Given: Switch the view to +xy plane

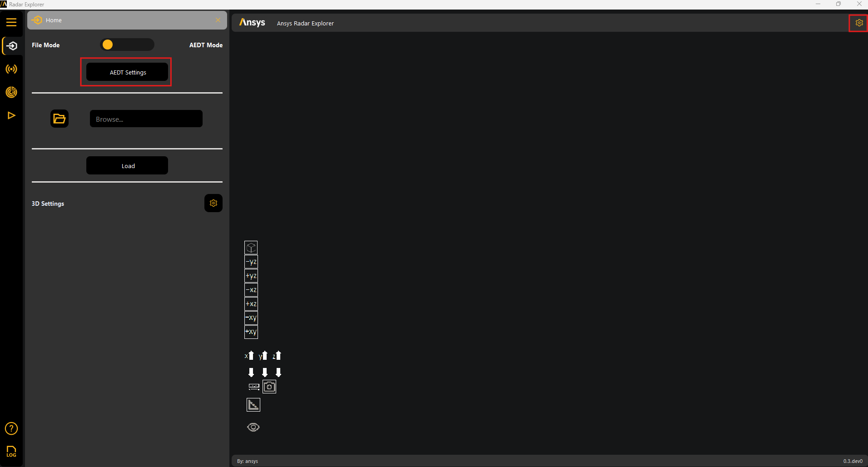Looking at the screenshot, I should (251, 332).
